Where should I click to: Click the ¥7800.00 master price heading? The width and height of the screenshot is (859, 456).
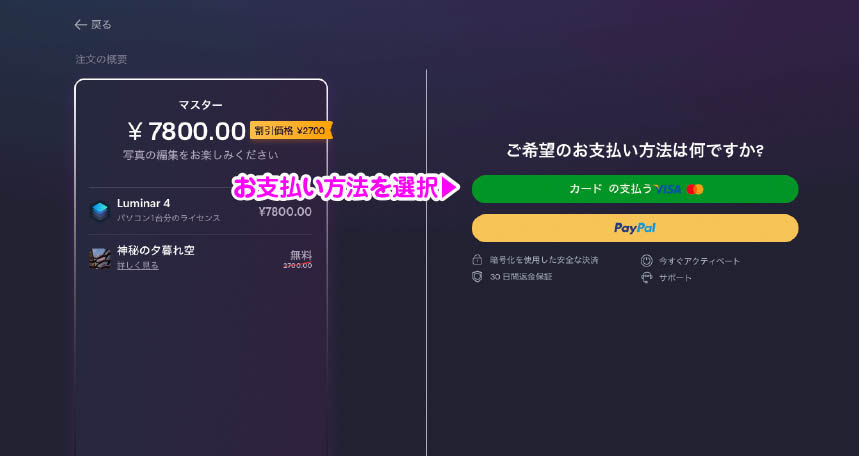click(187, 132)
